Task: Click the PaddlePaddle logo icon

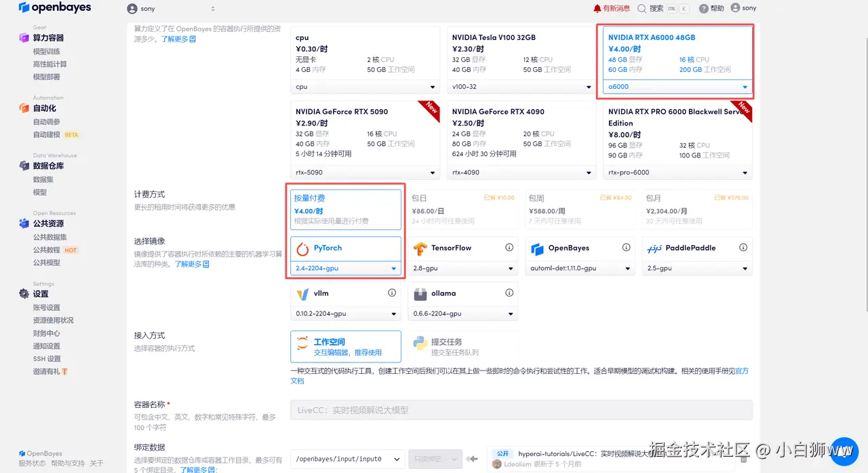Action: tap(654, 248)
